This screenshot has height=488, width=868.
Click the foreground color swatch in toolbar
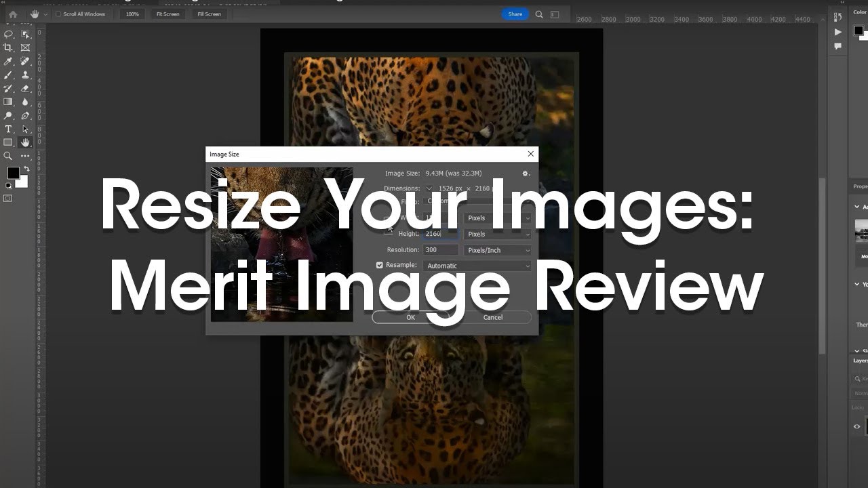click(13, 173)
